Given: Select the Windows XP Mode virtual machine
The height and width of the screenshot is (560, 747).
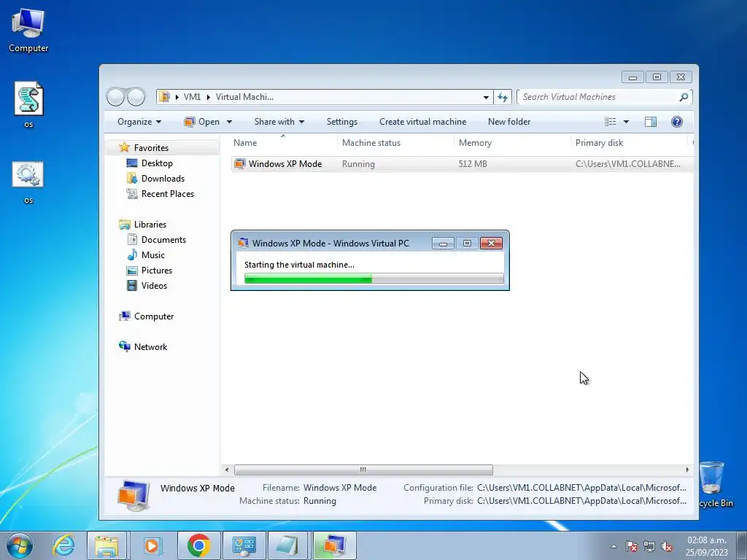Looking at the screenshot, I should [x=285, y=164].
